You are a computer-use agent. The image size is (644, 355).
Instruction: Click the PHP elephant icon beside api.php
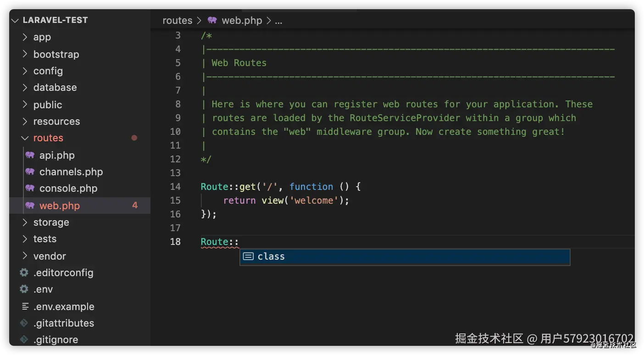[30, 155]
